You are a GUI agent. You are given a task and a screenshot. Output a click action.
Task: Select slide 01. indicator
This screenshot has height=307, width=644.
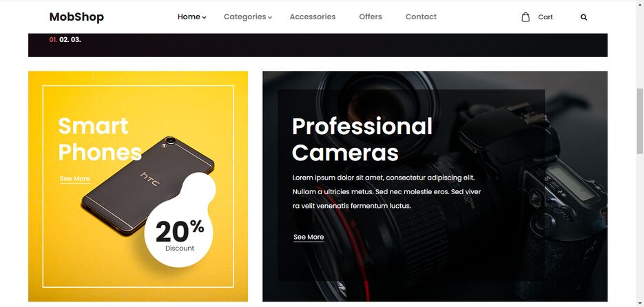point(53,40)
